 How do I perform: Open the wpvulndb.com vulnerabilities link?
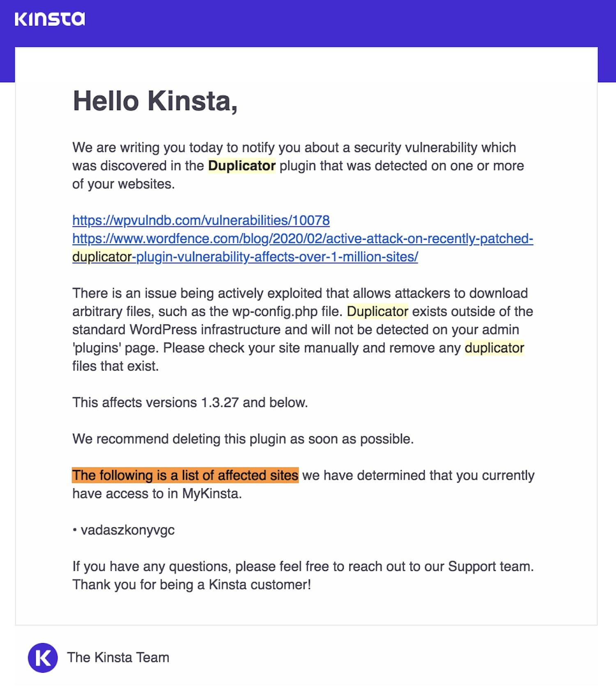tap(201, 221)
